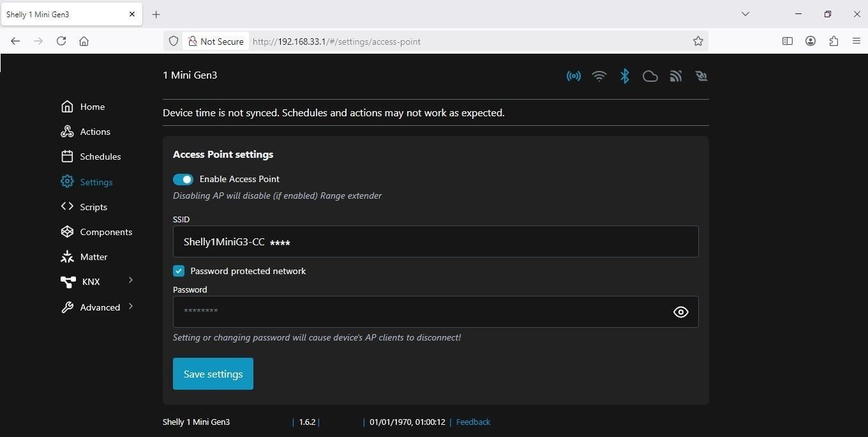The image size is (868, 437).
Task: Open the Scripts menu item
Action: [x=93, y=207]
